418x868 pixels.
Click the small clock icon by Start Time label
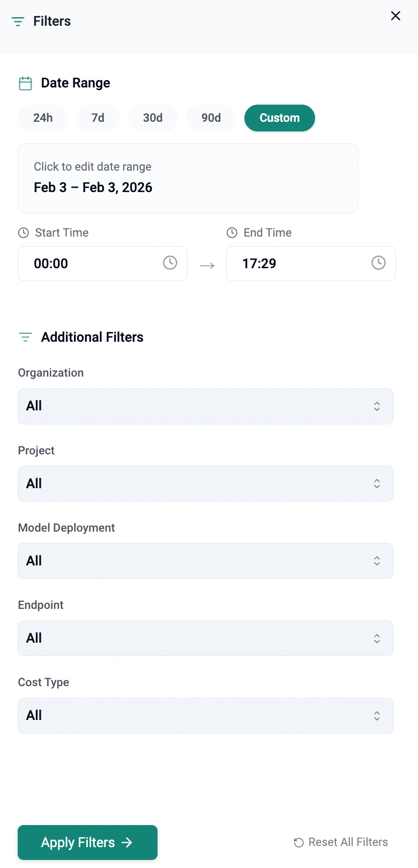pos(24,233)
